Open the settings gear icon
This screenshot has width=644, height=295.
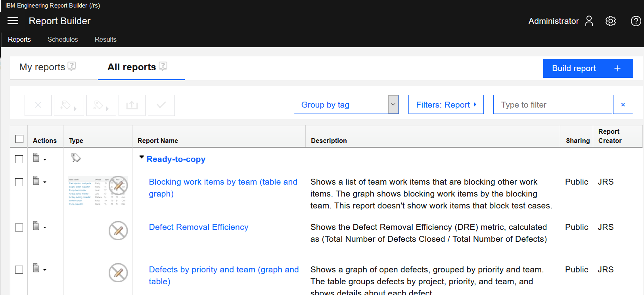(x=611, y=21)
